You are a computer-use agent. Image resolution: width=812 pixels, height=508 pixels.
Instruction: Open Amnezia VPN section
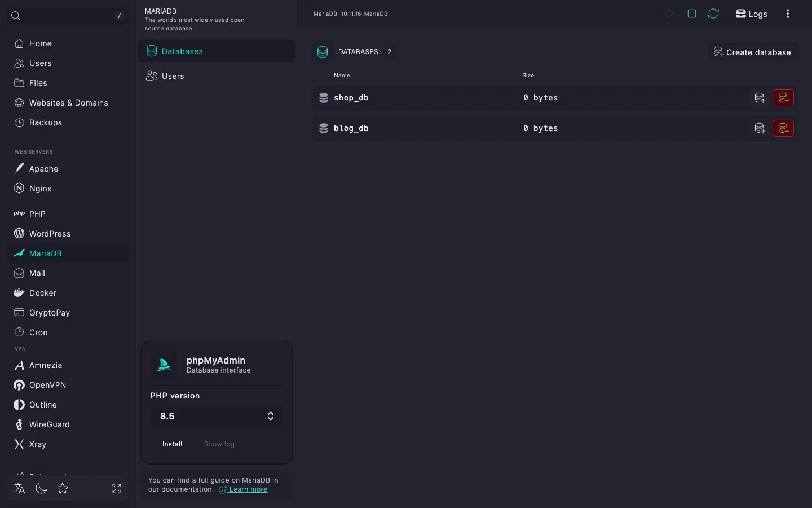point(68,365)
